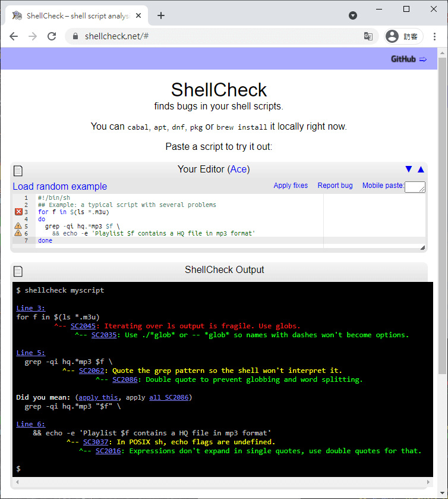Jump to Line 5 from output
Viewport: 448px width, 499px height.
pos(31,353)
